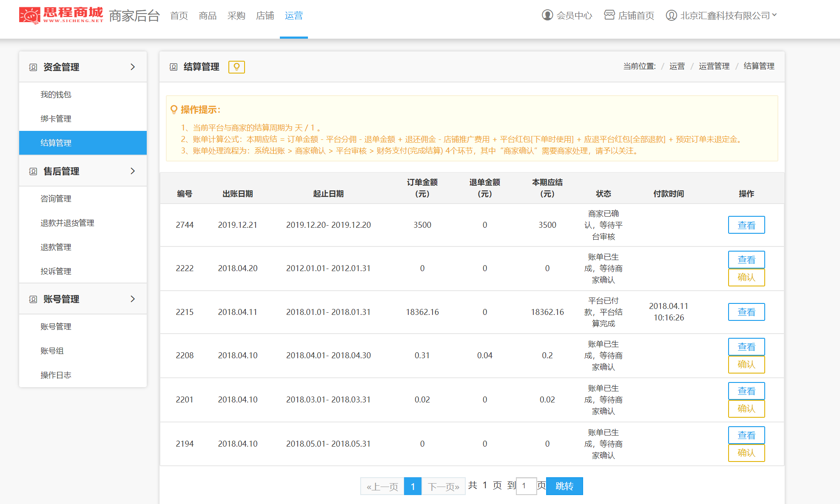Click the 会员中心 user icon
Viewport: 840px width, 504px height.
click(547, 15)
